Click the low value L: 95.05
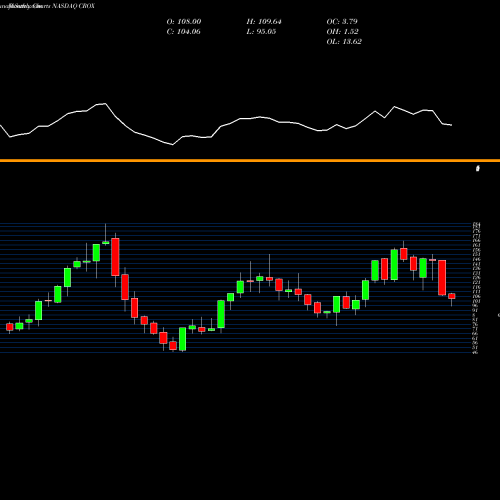 [261, 32]
